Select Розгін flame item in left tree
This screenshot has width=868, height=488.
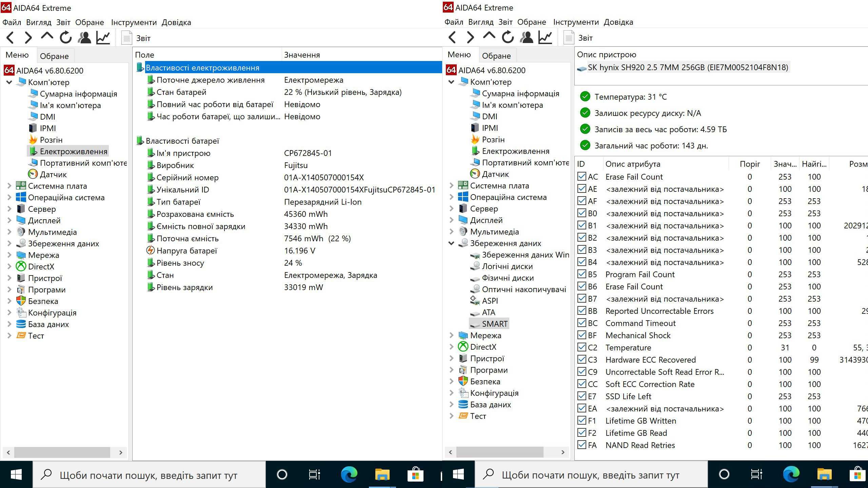click(45, 140)
